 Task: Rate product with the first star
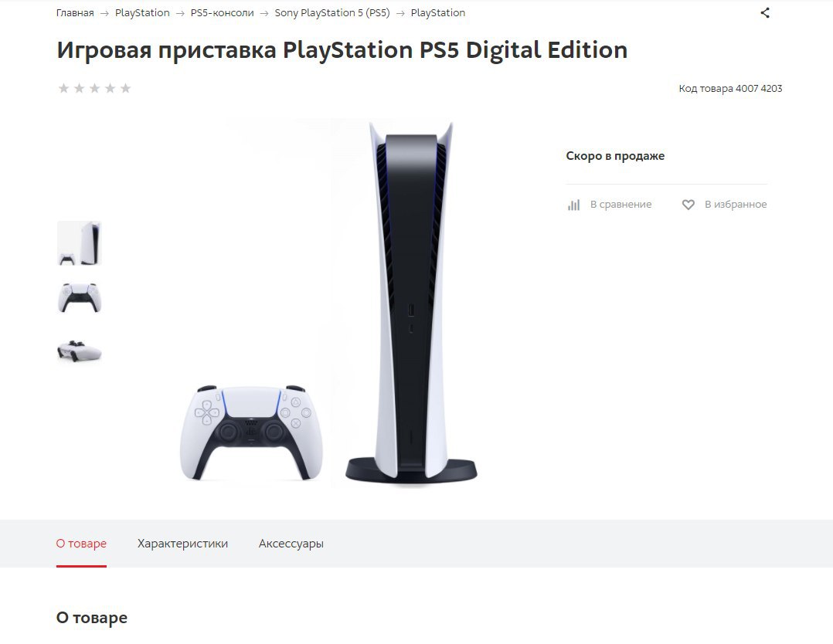(x=63, y=88)
